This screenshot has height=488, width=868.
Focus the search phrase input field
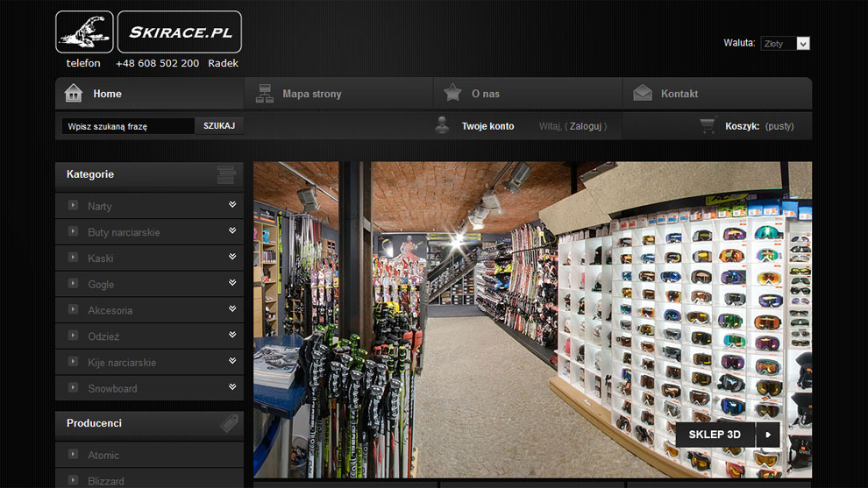click(128, 126)
